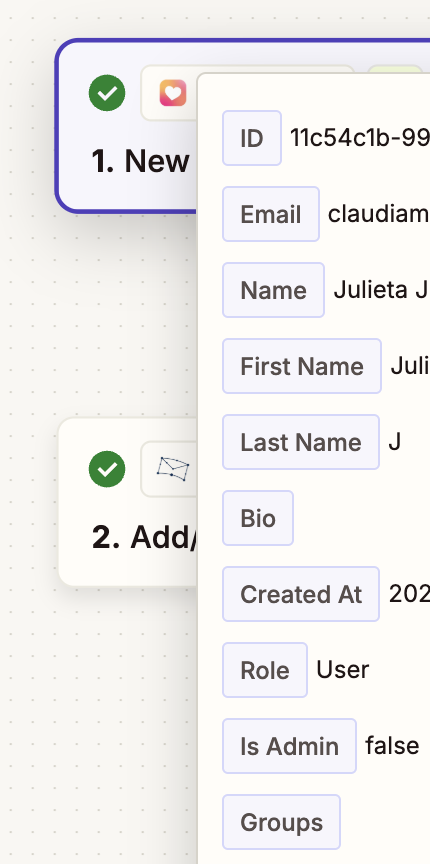Pick the Last Name field tag
This screenshot has height=864, width=430.
(x=301, y=442)
